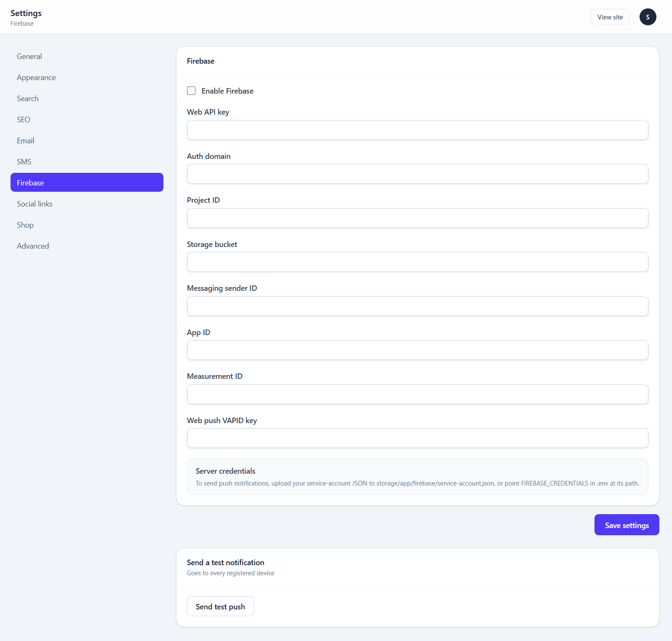This screenshot has width=672, height=641.
Task: Click the Firebase card heading
Action: point(201,61)
